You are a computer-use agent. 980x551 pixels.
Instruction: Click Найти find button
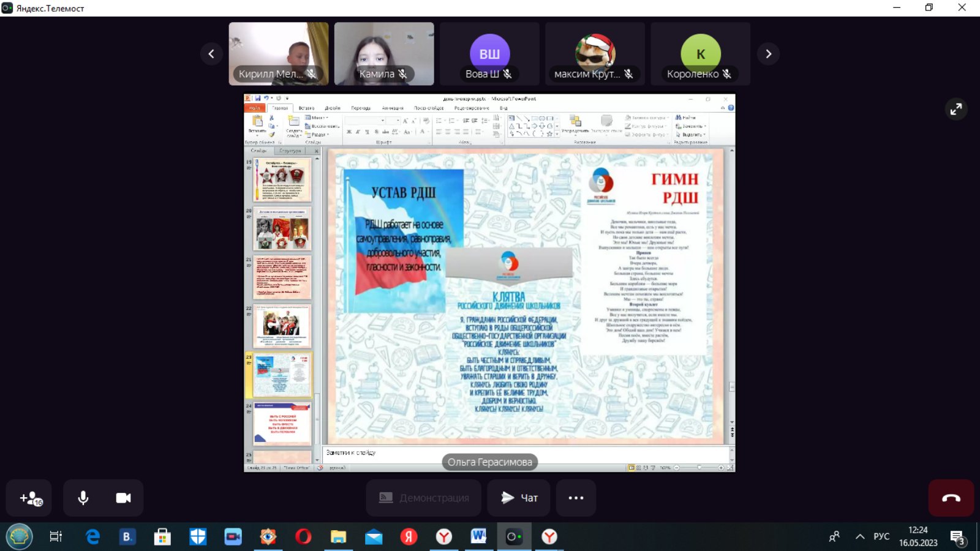pyautogui.click(x=686, y=118)
